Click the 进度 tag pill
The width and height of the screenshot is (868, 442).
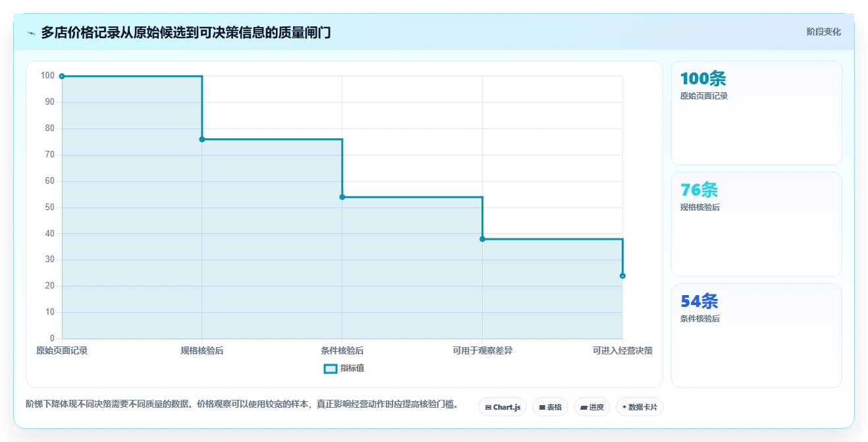[x=592, y=407]
